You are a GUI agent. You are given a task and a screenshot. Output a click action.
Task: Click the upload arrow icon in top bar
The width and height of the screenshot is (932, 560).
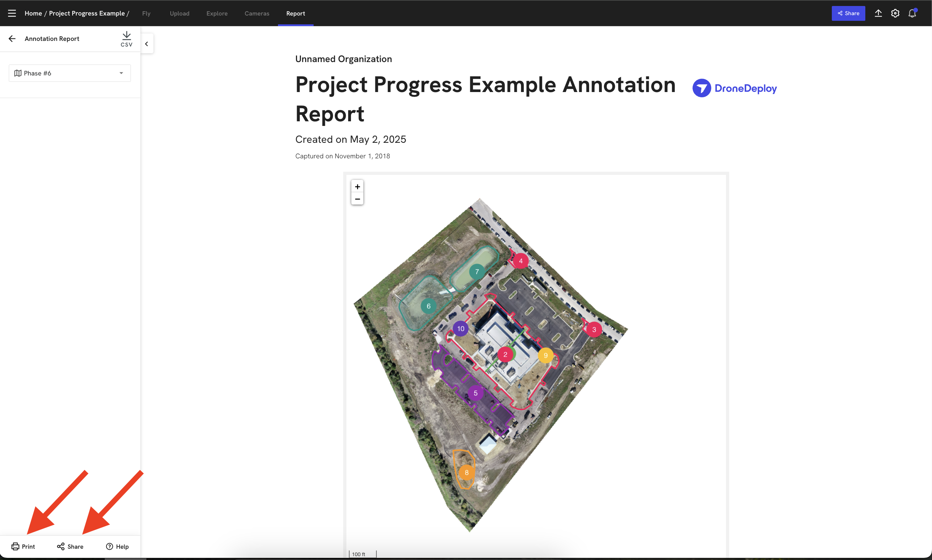[x=878, y=13]
